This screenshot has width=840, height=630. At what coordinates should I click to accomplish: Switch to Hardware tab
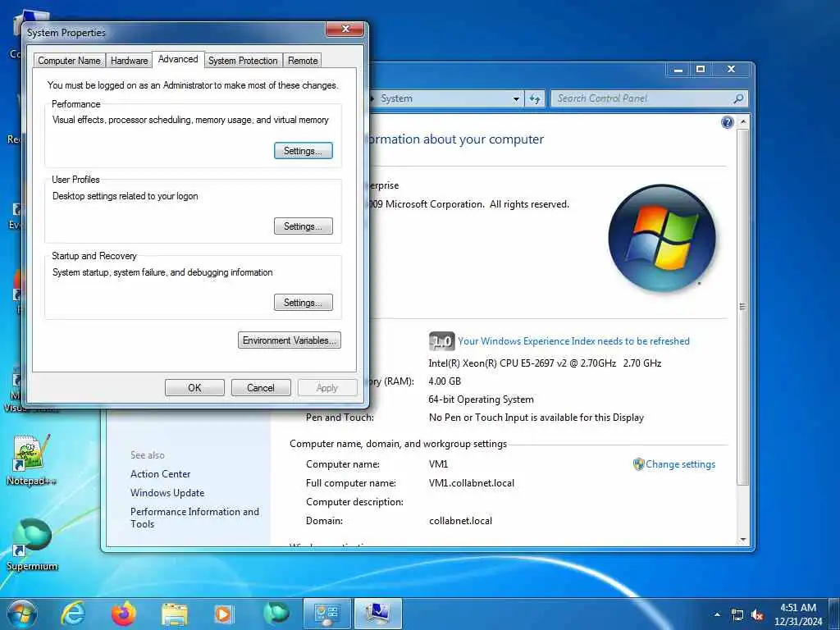click(129, 61)
